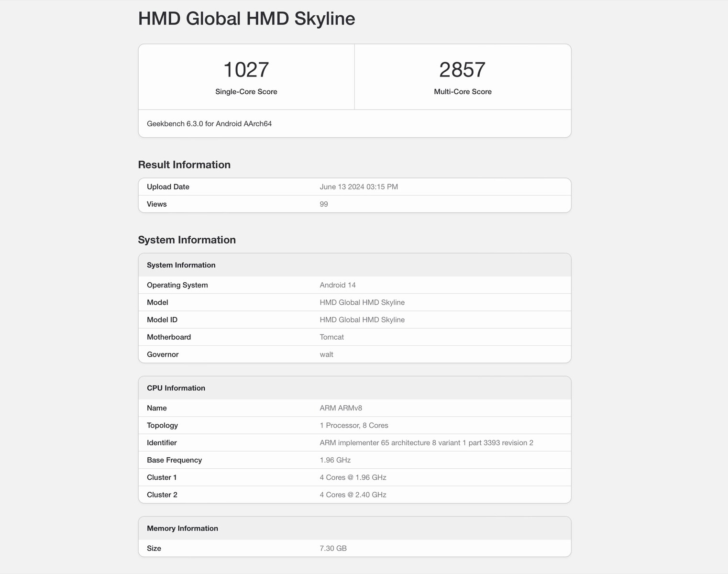Select the Android 14 value
This screenshot has height=574, width=728.
338,285
